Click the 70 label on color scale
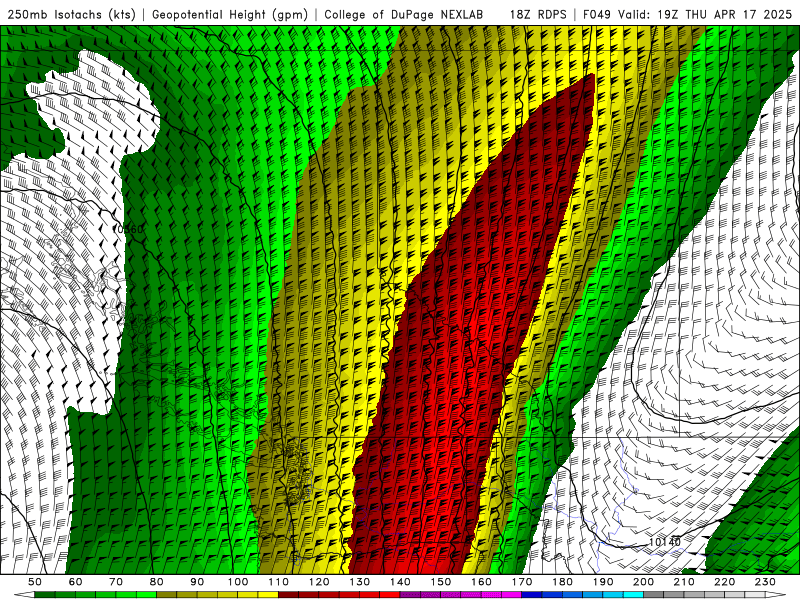 (x=116, y=582)
